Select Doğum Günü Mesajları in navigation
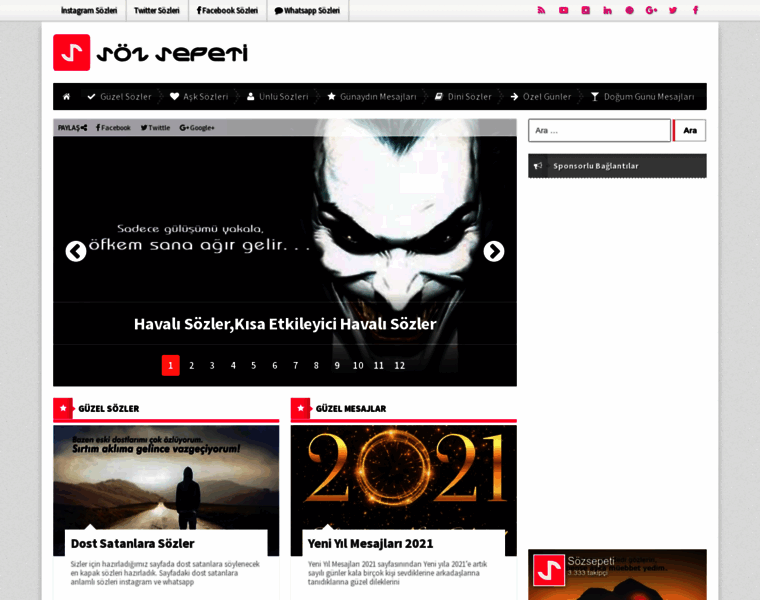The image size is (760, 600). [x=642, y=97]
